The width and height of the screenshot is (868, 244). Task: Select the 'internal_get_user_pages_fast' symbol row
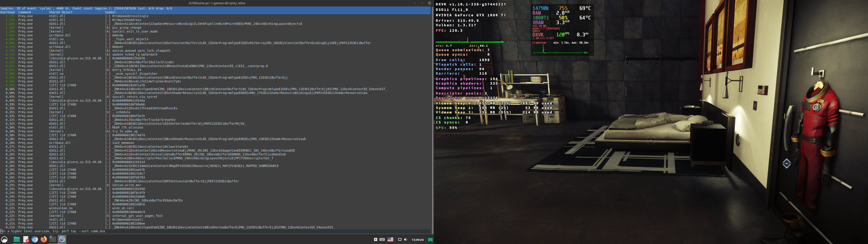pyautogui.click(x=216, y=216)
